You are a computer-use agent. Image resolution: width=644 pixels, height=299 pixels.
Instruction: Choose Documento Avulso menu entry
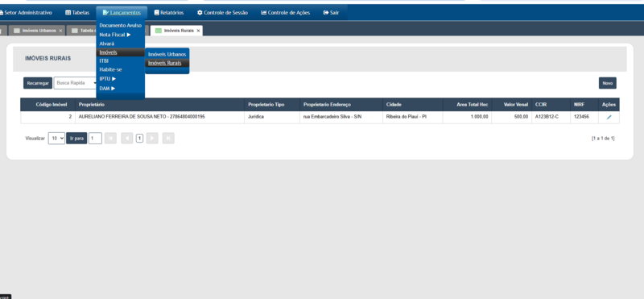(120, 26)
